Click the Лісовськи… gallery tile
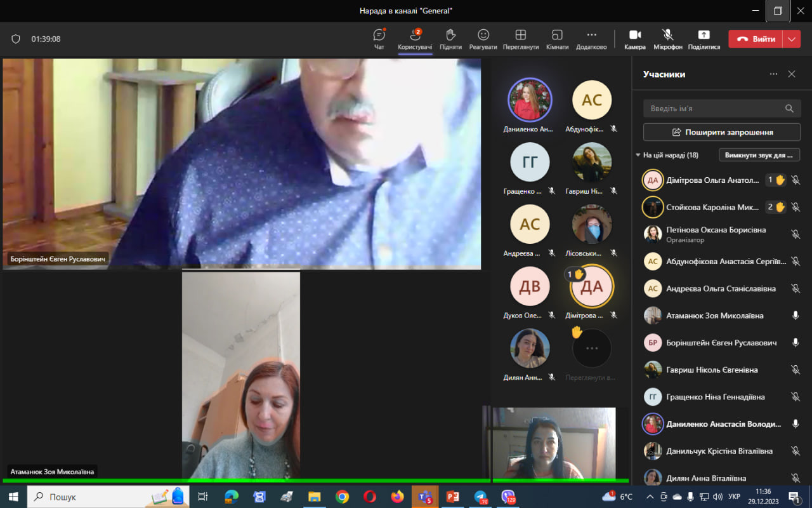The width and height of the screenshot is (812, 508). [592, 230]
